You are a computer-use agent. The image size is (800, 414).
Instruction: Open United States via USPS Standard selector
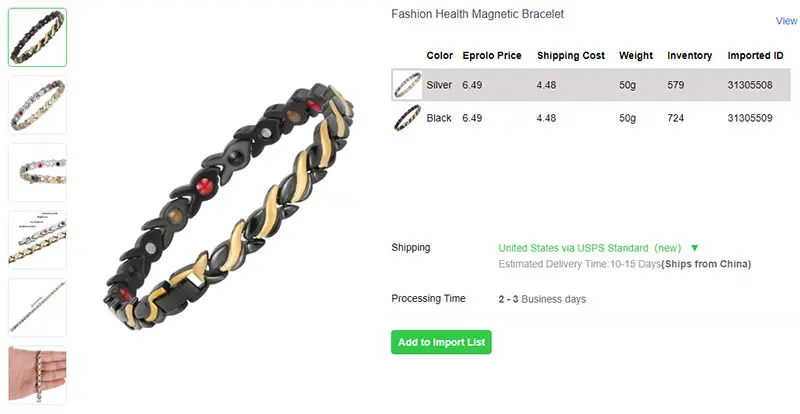pyautogui.click(x=590, y=248)
